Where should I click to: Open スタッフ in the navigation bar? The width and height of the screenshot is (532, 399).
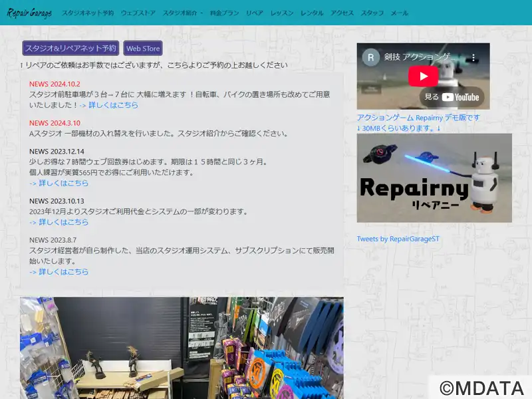tap(372, 13)
